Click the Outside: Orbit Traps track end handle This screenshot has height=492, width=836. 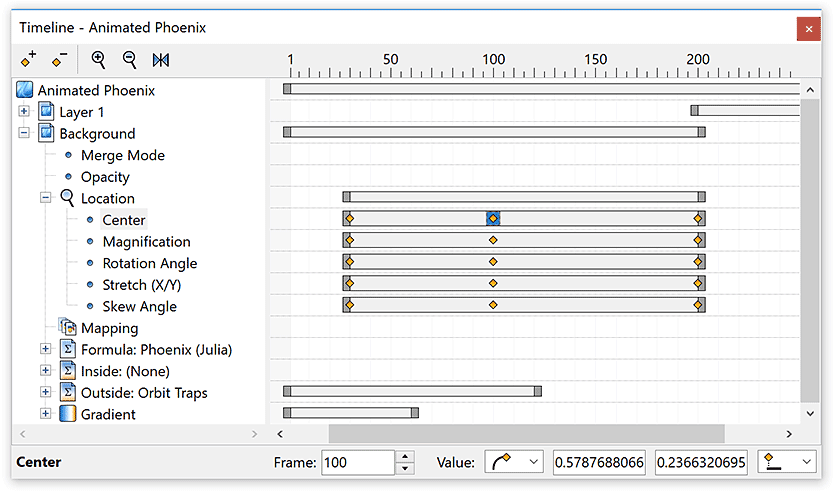point(538,391)
